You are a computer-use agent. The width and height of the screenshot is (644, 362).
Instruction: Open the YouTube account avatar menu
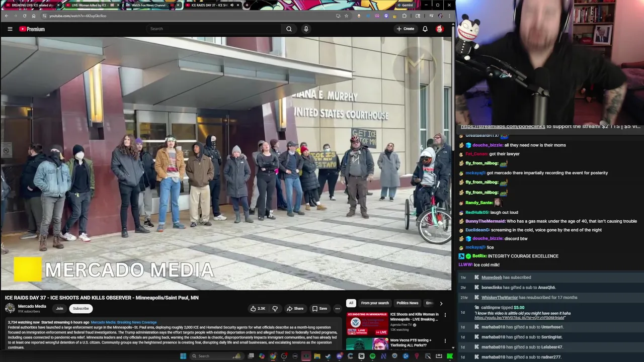click(440, 29)
